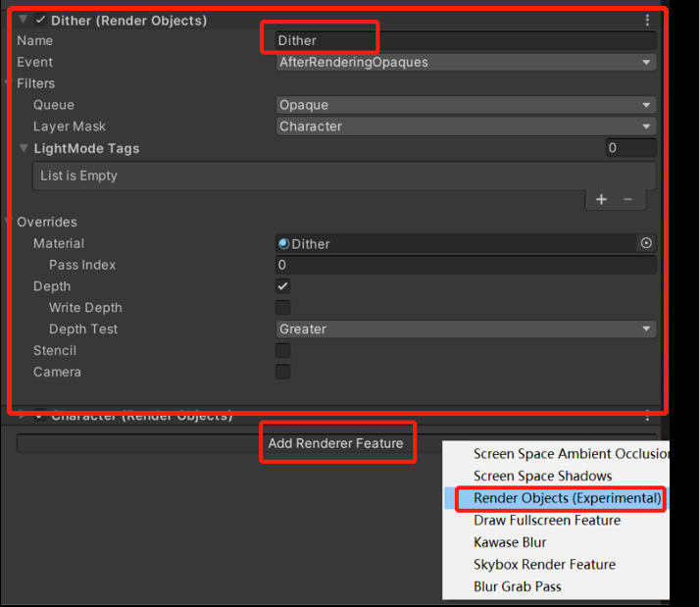Click the Add Renderer Feature button
Screen dimensions: 700x607
click(336, 443)
